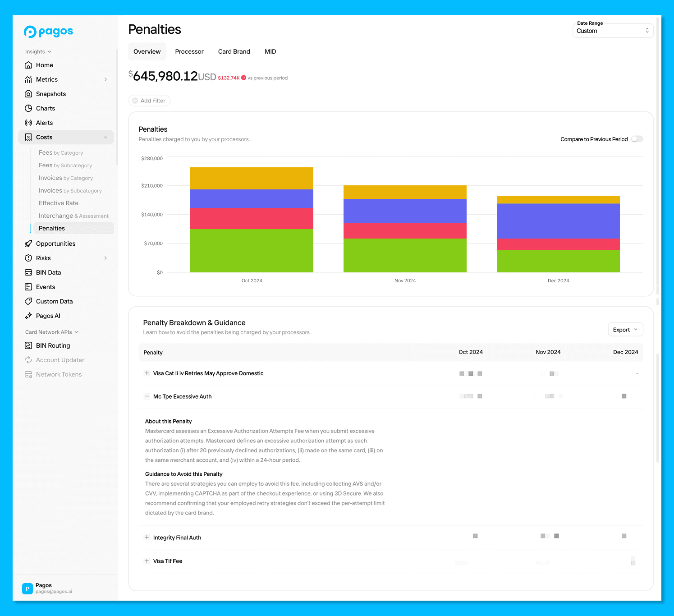Open the Alerts section
674x616 pixels.
[43, 122]
